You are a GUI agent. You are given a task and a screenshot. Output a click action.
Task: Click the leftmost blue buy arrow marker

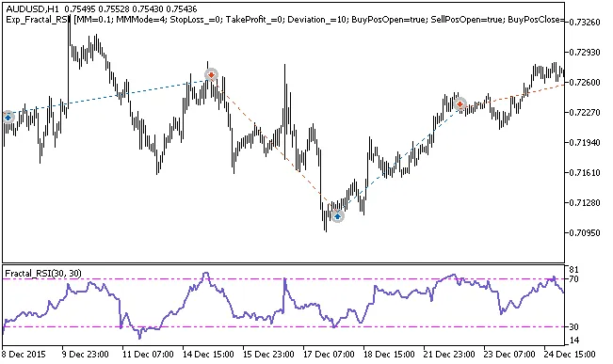tap(8, 117)
